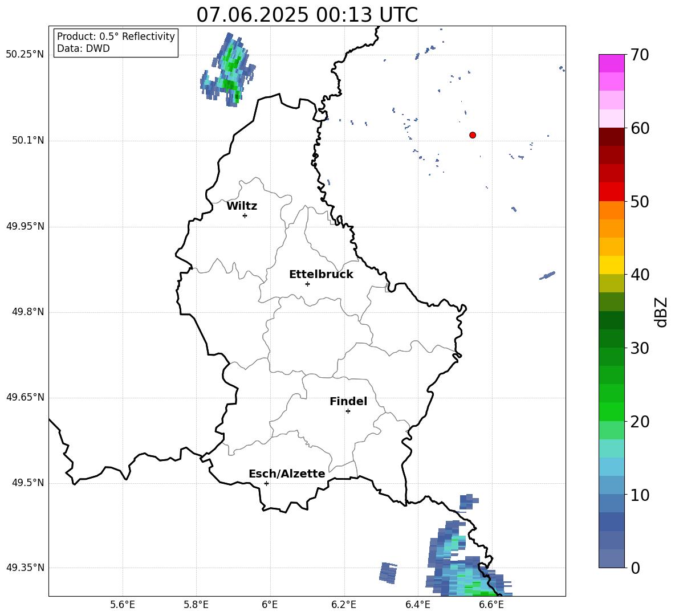
Task: Click the 20 label on the colorbar
Action: pyautogui.click(x=640, y=422)
